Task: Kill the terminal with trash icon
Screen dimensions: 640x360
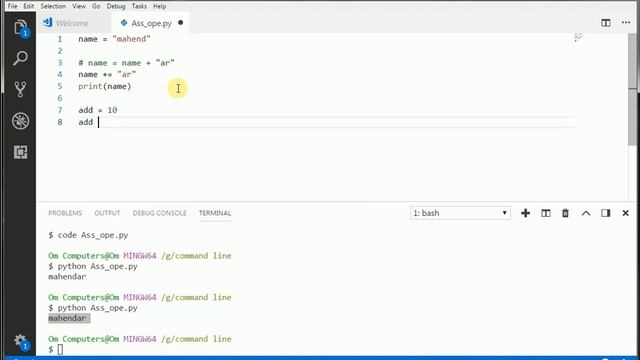Action: coord(565,213)
